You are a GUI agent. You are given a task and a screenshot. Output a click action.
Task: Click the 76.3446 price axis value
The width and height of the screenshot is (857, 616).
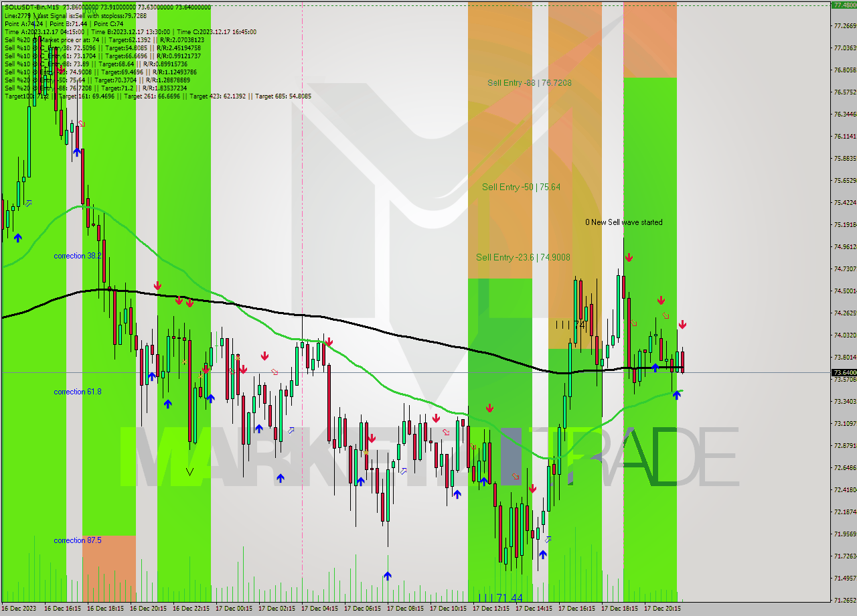click(x=845, y=114)
